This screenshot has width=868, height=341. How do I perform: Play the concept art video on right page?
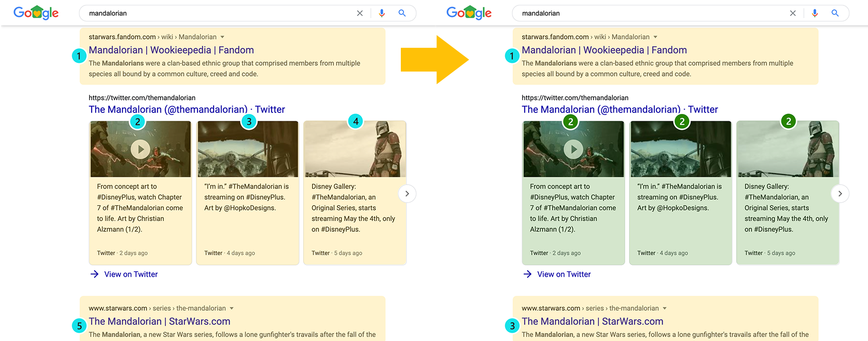(573, 149)
